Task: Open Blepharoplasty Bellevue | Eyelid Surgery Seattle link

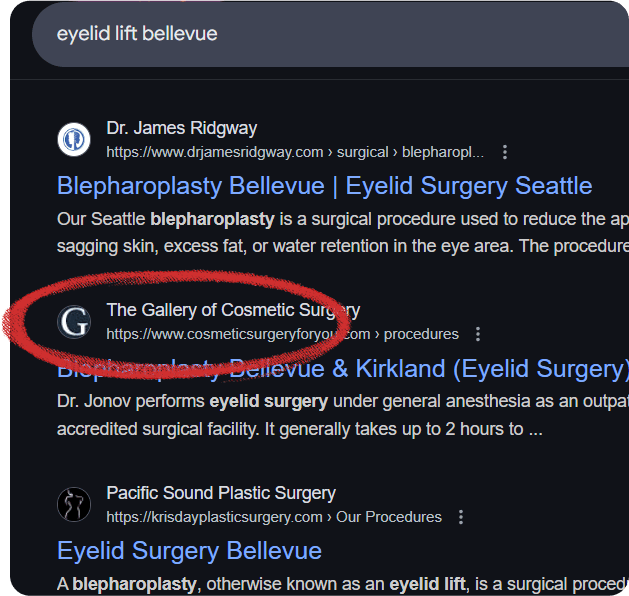Action: [325, 186]
